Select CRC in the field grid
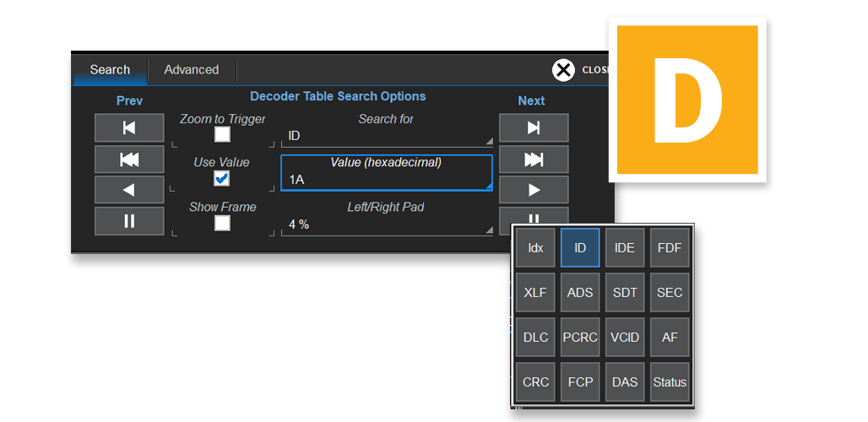Screen dimensions: 868x422 tap(535, 382)
